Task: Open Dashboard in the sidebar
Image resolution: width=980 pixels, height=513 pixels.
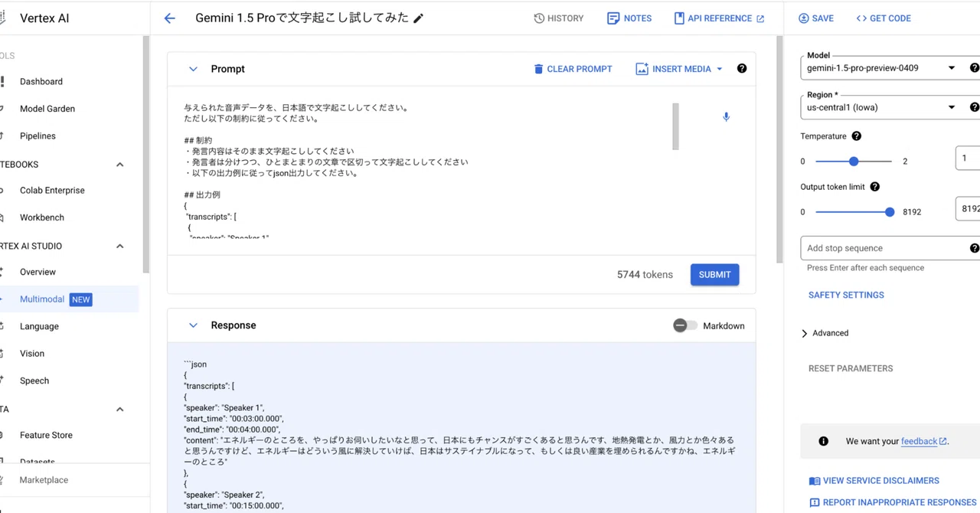Action: [41, 81]
